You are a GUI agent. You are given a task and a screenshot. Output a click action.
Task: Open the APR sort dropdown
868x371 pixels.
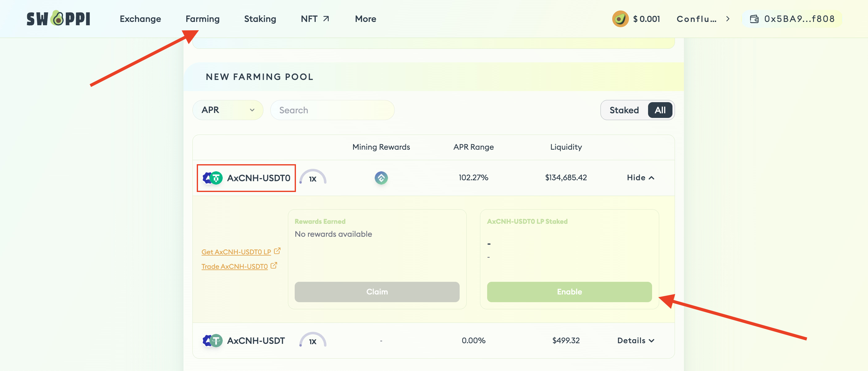coord(227,110)
